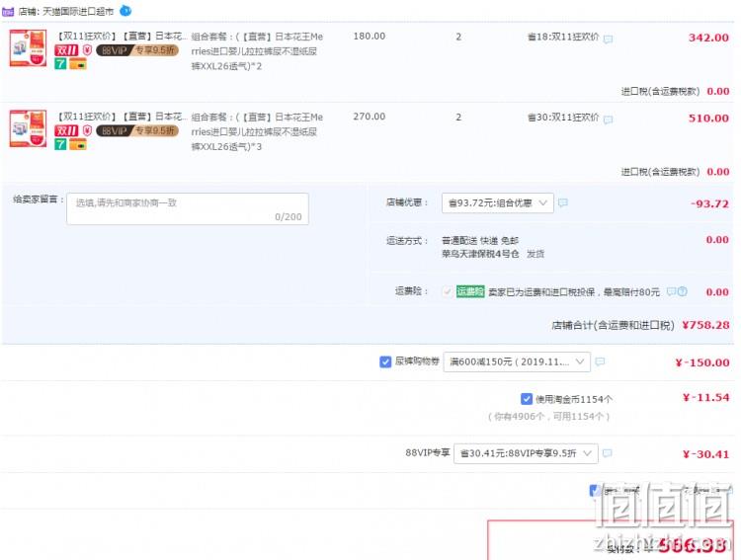
Task: Click the orange card icon on first item
Action: click(x=78, y=64)
